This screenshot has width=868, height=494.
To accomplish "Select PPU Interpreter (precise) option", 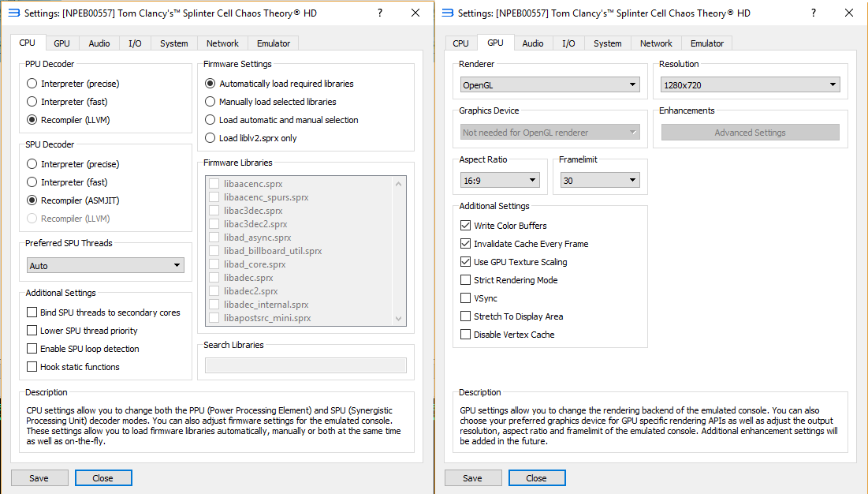I will pos(32,84).
